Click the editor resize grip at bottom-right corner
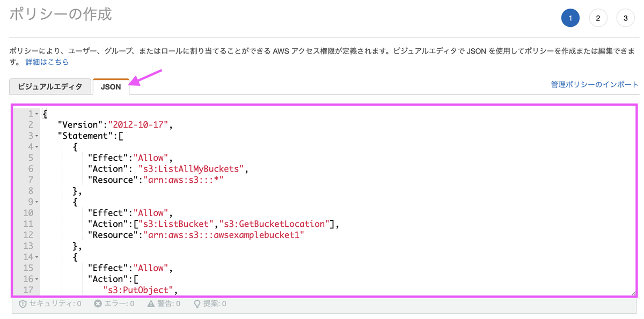Screen dimensions: 644x319 coord(633,293)
